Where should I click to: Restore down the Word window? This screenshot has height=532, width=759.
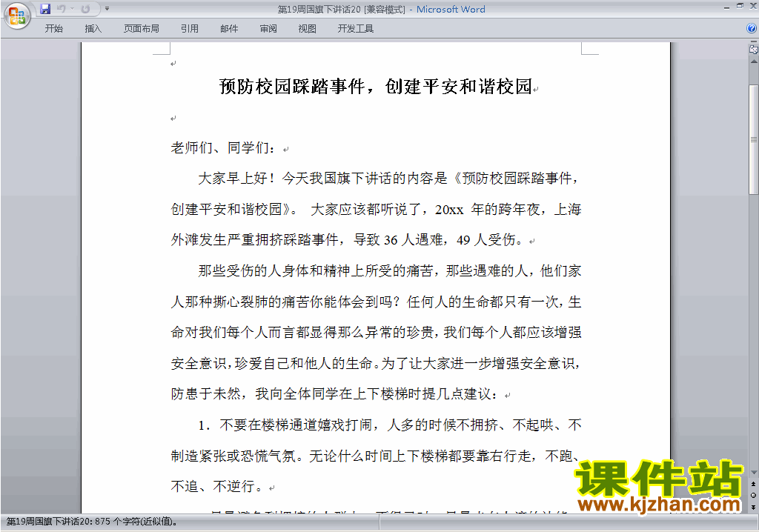740,6
